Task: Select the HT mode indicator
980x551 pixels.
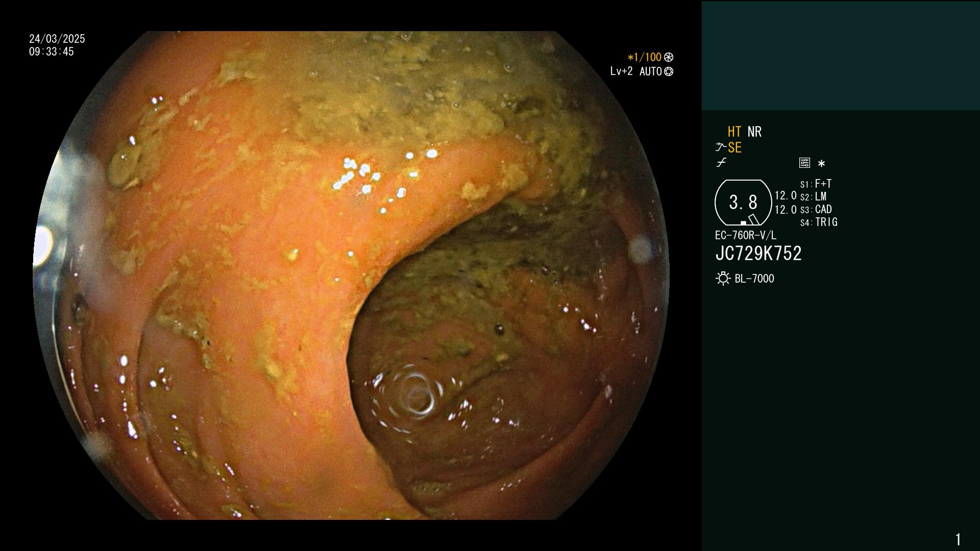Action: click(734, 132)
